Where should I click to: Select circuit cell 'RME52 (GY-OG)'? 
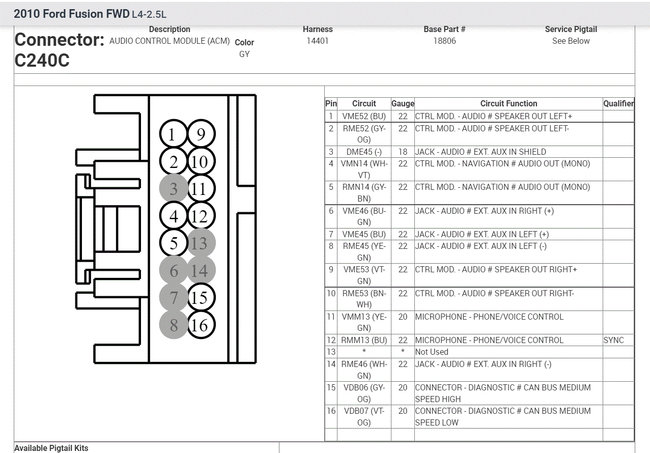(364, 134)
